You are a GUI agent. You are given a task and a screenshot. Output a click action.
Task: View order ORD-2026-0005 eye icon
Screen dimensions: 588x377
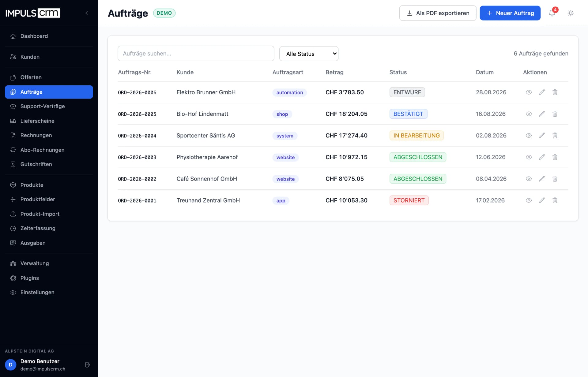tap(529, 114)
